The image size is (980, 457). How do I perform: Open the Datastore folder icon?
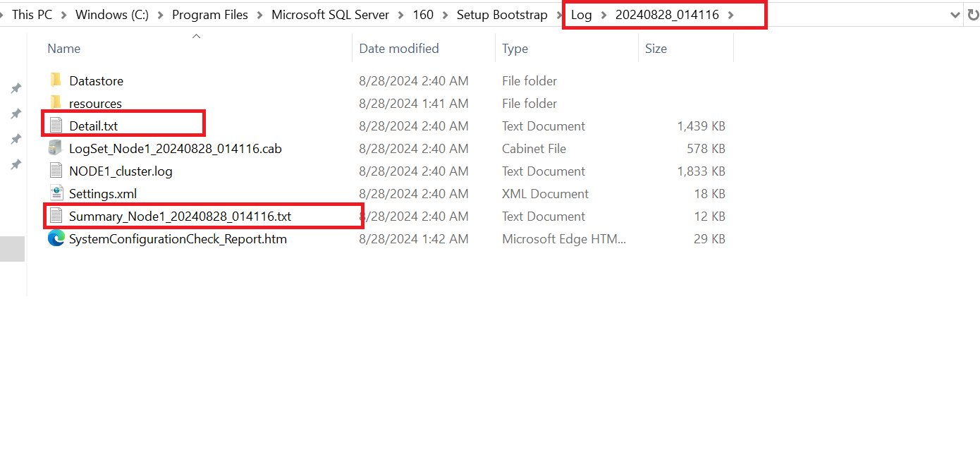pyautogui.click(x=55, y=80)
